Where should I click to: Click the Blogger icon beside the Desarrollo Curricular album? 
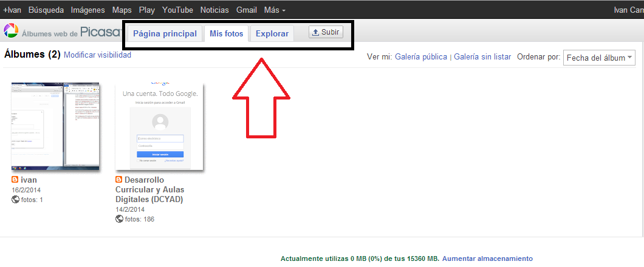pos(119,180)
